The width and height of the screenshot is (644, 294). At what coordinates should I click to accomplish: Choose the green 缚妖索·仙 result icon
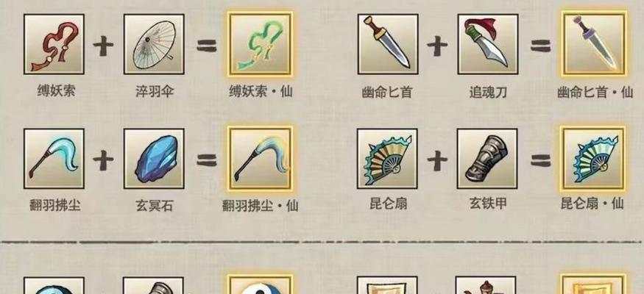click(261, 44)
